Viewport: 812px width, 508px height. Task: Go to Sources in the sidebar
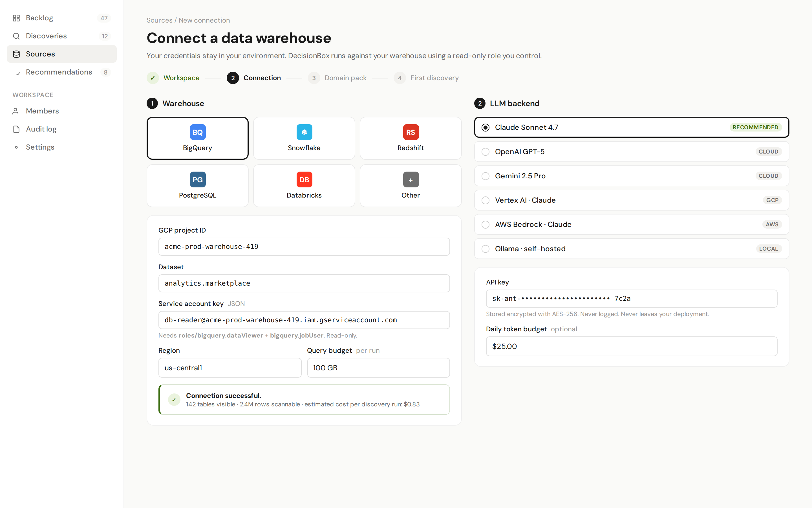click(x=62, y=54)
